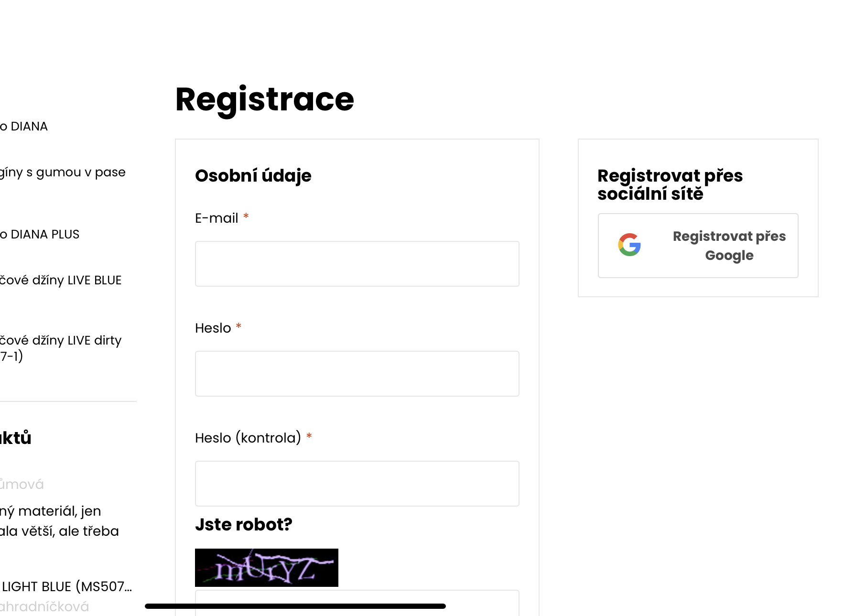
Task: Click the "gíny s gumou v pase" link
Action: pyautogui.click(x=63, y=172)
